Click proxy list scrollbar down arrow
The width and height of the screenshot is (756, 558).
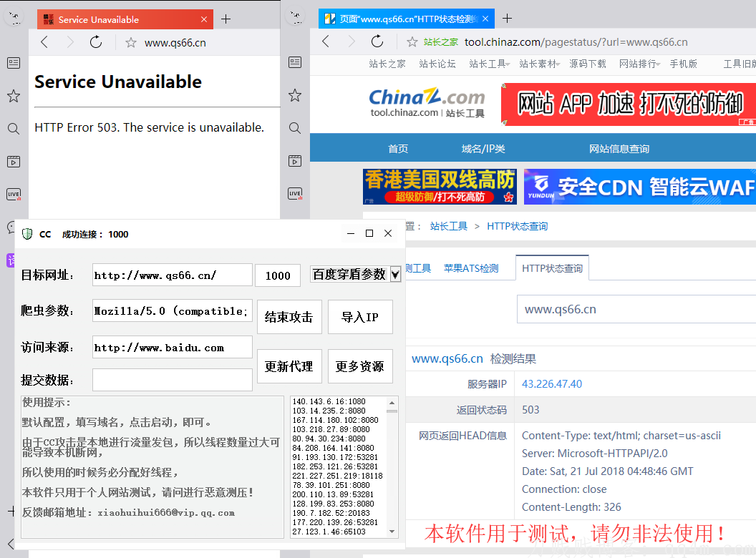pos(392,532)
